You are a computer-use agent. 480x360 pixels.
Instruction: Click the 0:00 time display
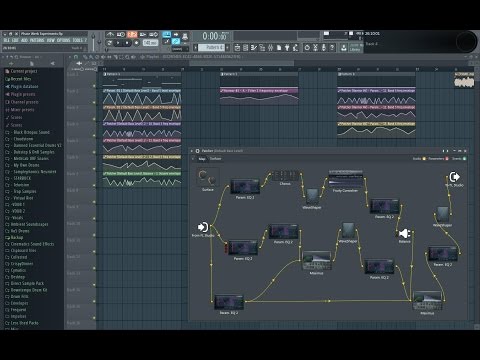pos(215,36)
